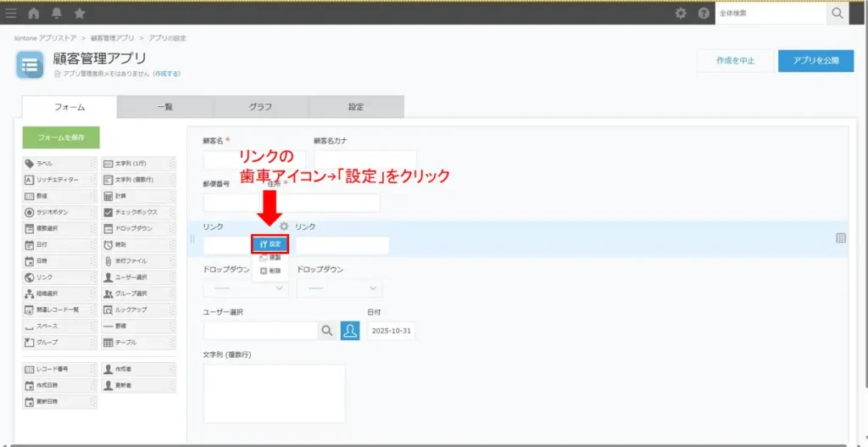Choose 設定 in the gear menu
The image size is (868, 447).
tap(270, 244)
